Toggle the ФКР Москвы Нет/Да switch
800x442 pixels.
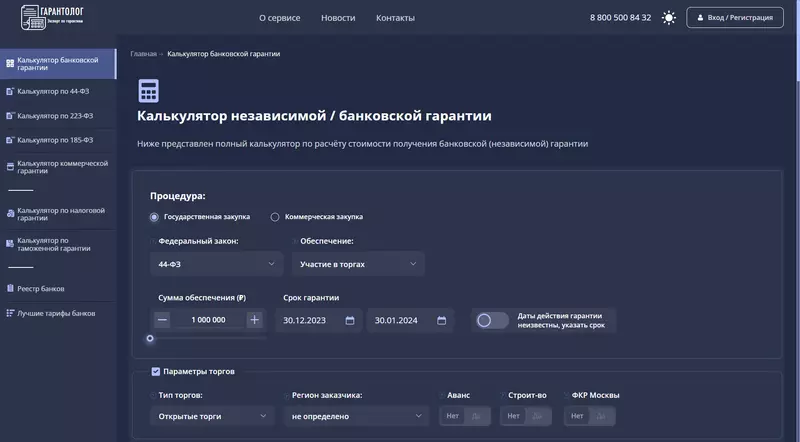coord(590,416)
